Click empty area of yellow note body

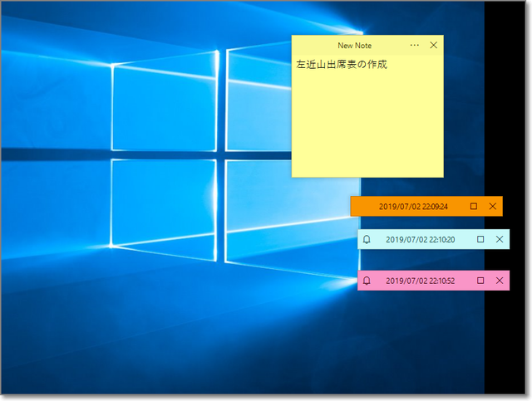coord(367,125)
